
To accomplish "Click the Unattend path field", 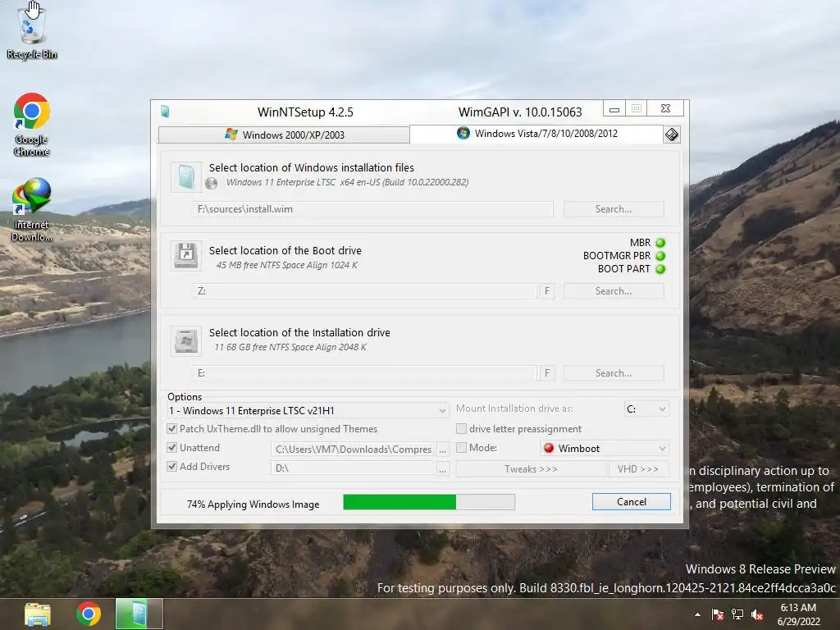I will [353, 450].
